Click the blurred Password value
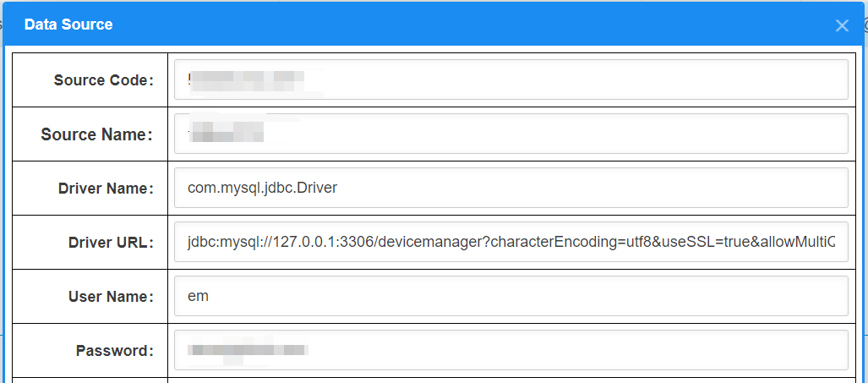Image resolution: width=868 pixels, height=383 pixels. (248, 349)
